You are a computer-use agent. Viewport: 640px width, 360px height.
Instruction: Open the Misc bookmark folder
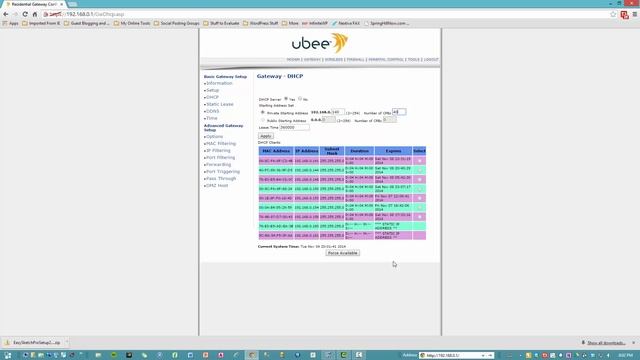click(290, 23)
